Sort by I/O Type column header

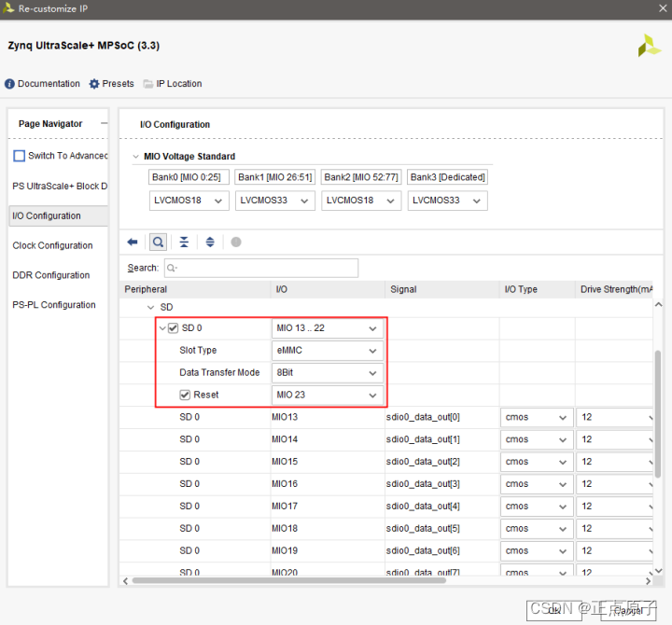tap(538, 289)
